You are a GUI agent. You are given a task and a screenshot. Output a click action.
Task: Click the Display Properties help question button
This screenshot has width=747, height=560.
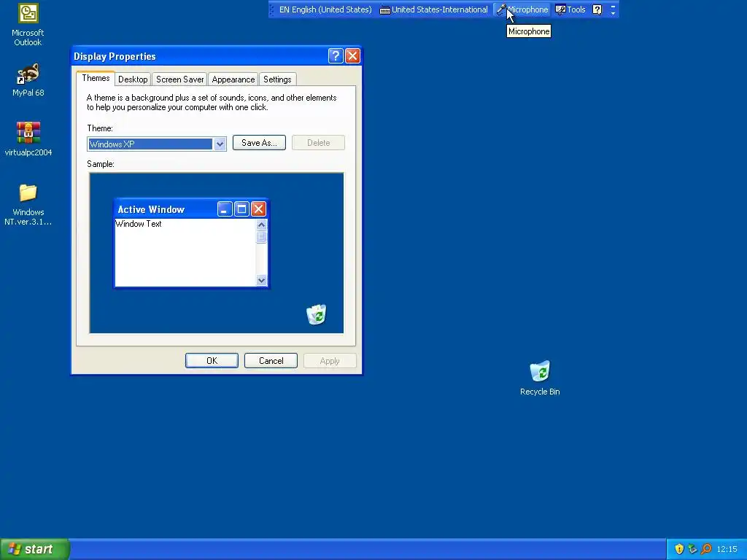point(336,56)
